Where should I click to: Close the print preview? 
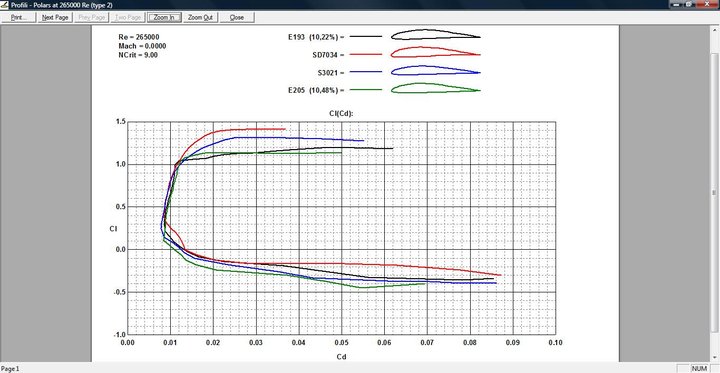237,17
